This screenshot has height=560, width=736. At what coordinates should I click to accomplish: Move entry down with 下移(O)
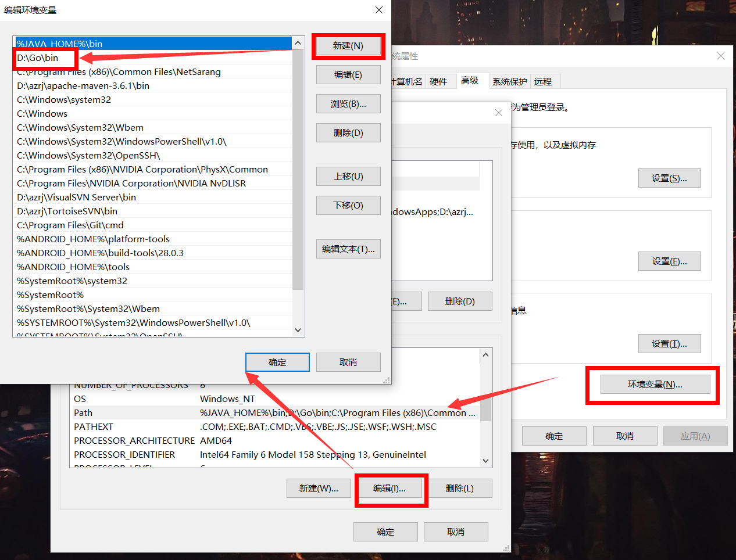[348, 206]
